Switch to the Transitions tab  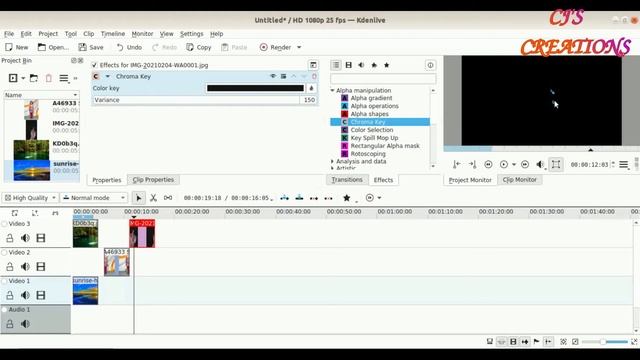tap(347, 180)
